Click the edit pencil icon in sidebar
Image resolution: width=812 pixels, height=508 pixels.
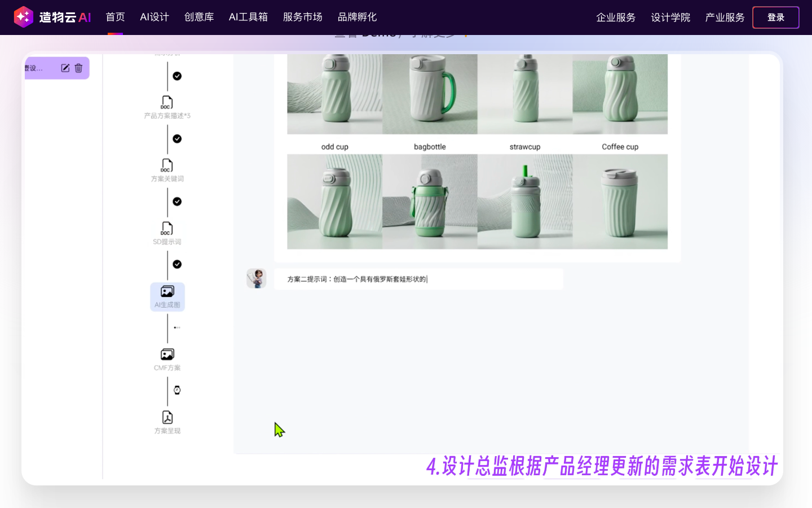[65, 68]
